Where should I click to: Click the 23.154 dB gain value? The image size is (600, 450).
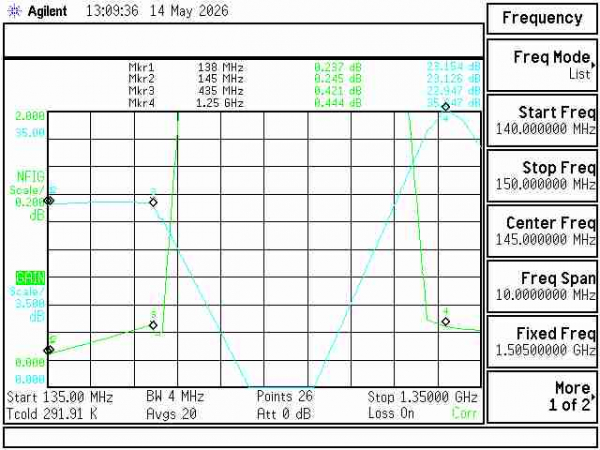453,67
